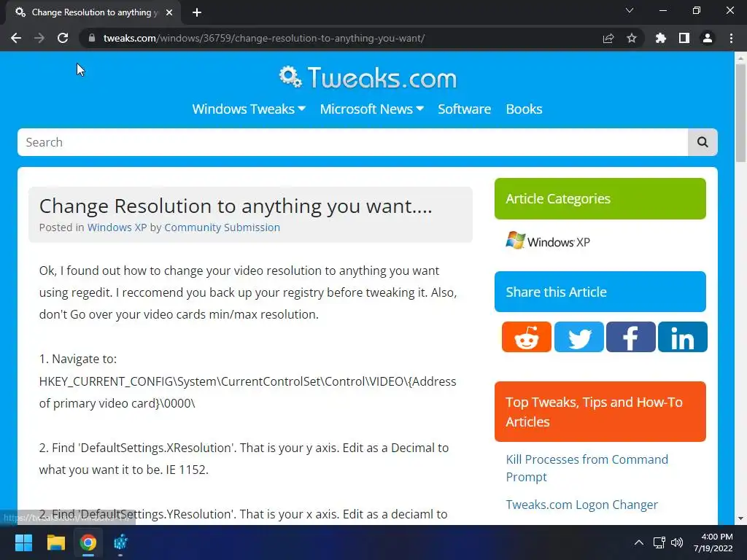Click the Chrome taskbar icon

(x=88, y=542)
